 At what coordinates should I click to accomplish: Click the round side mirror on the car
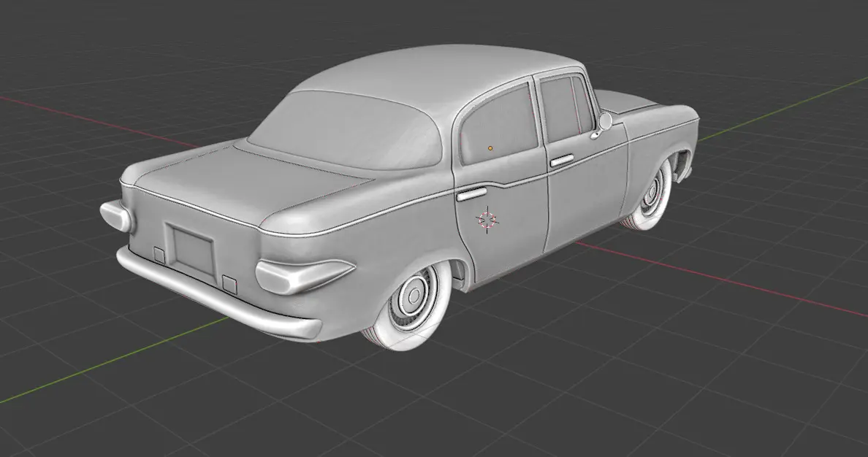(x=605, y=120)
